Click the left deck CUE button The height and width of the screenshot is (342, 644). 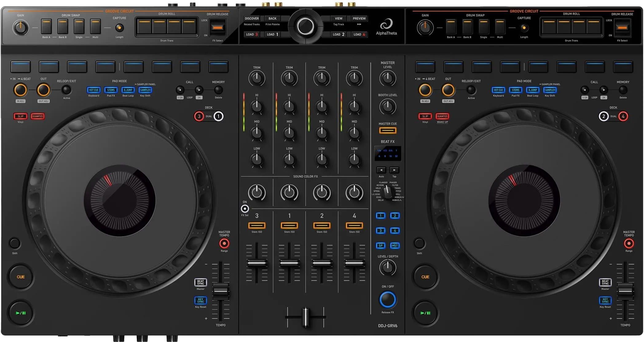pyautogui.click(x=21, y=276)
